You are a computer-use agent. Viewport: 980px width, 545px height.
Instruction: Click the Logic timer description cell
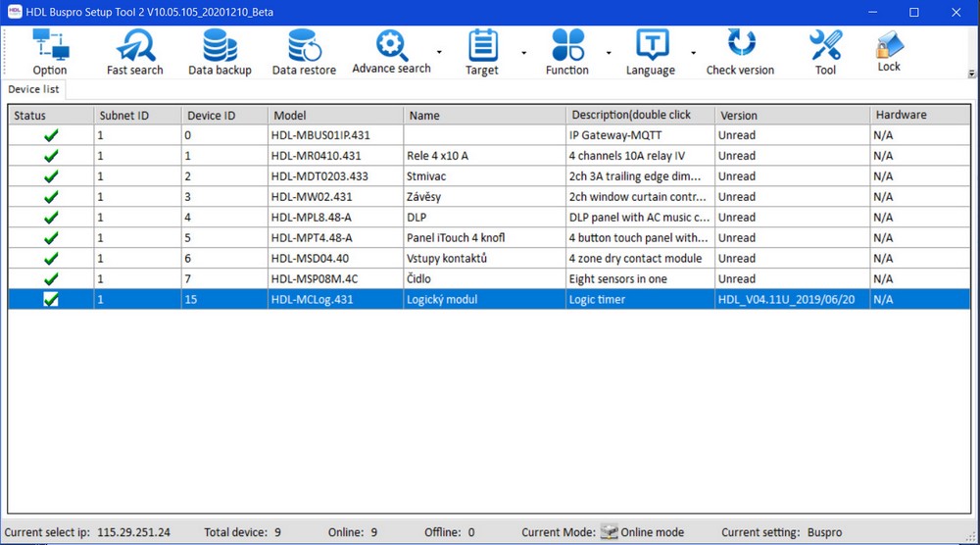(641, 299)
